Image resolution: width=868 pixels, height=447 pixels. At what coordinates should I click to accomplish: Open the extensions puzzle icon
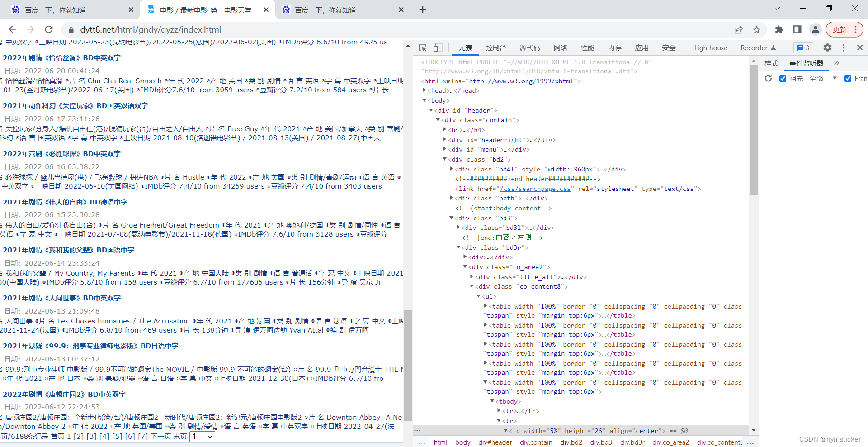pos(779,29)
